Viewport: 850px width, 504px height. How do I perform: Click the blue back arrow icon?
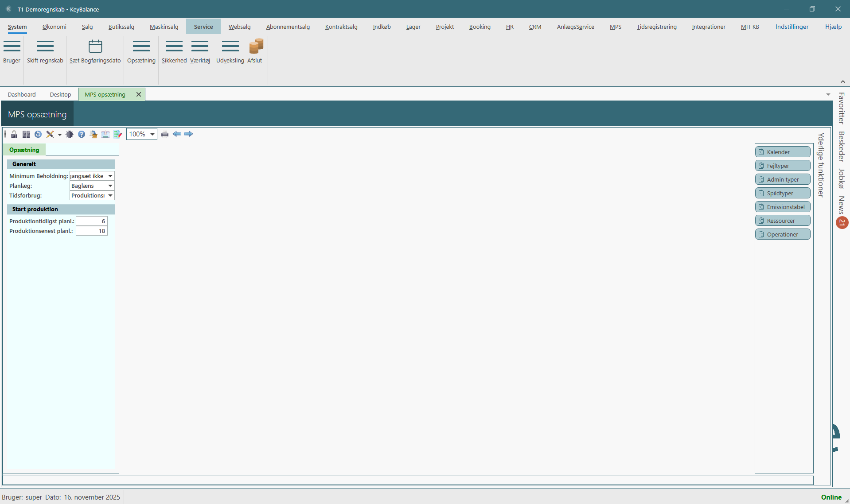click(177, 134)
